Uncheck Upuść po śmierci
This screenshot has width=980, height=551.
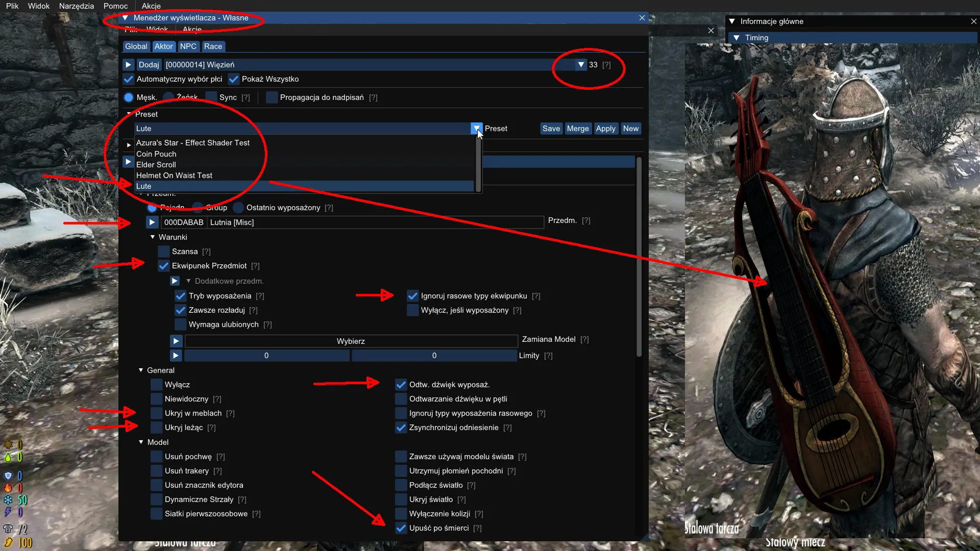(401, 528)
